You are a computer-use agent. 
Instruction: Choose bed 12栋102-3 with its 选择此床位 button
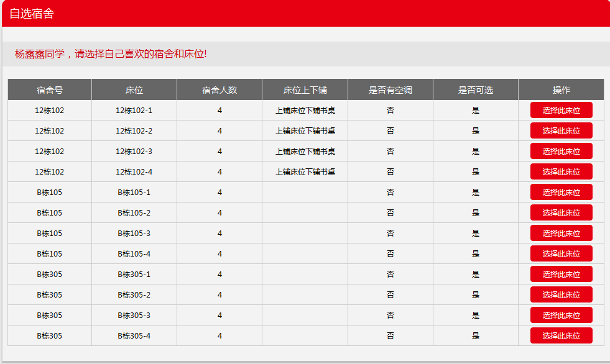click(x=561, y=152)
